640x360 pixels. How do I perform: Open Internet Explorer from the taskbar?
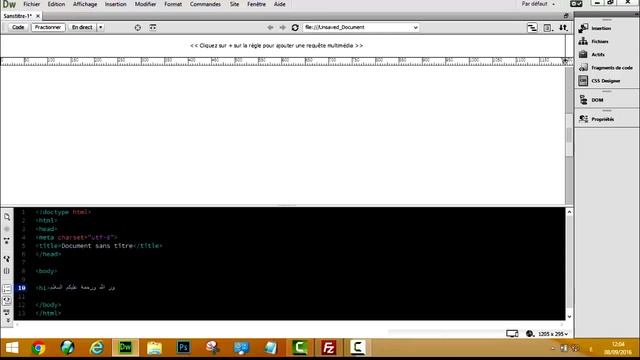pyautogui.click(x=96, y=348)
